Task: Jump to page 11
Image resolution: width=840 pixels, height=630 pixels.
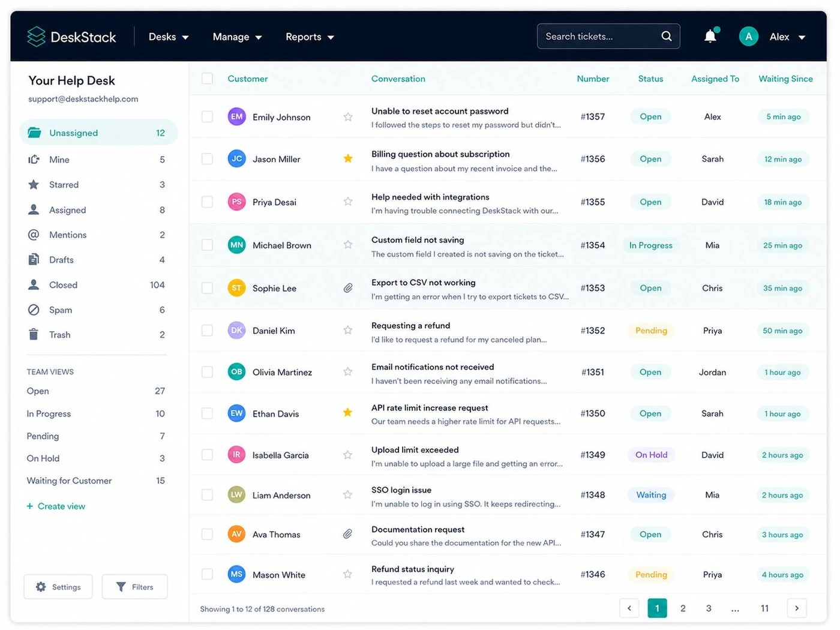Action: (764, 608)
